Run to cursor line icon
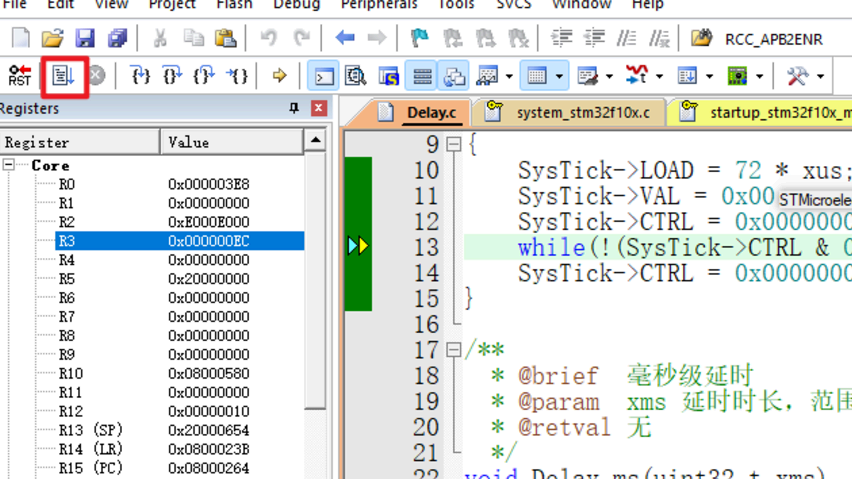This screenshot has height=479, width=852. point(237,75)
